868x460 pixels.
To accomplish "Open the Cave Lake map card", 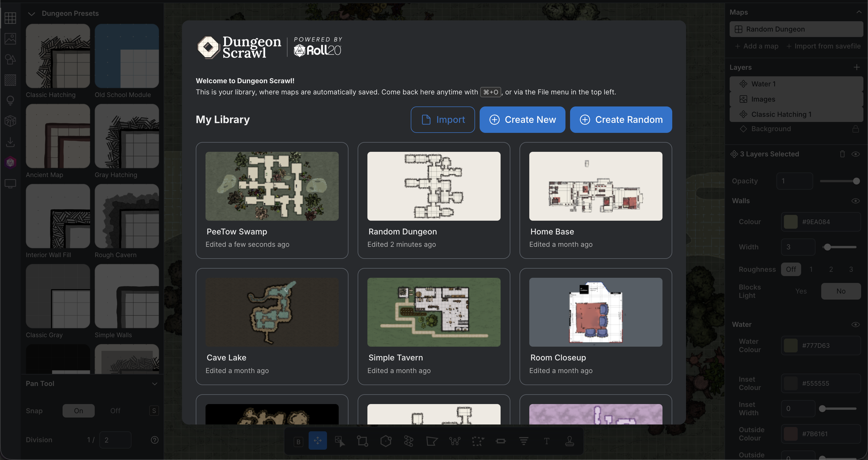I will [x=272, y=326].
